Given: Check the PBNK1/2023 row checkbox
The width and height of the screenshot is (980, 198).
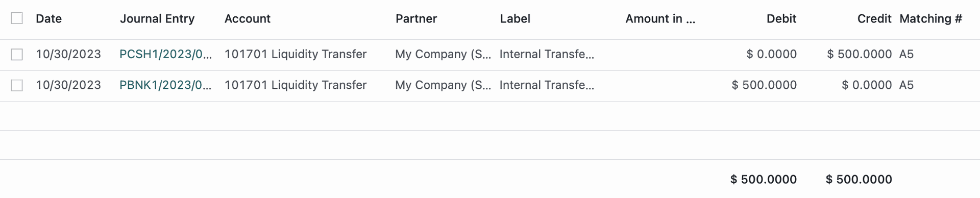Looking at the screenshot, I should (17, 85).
